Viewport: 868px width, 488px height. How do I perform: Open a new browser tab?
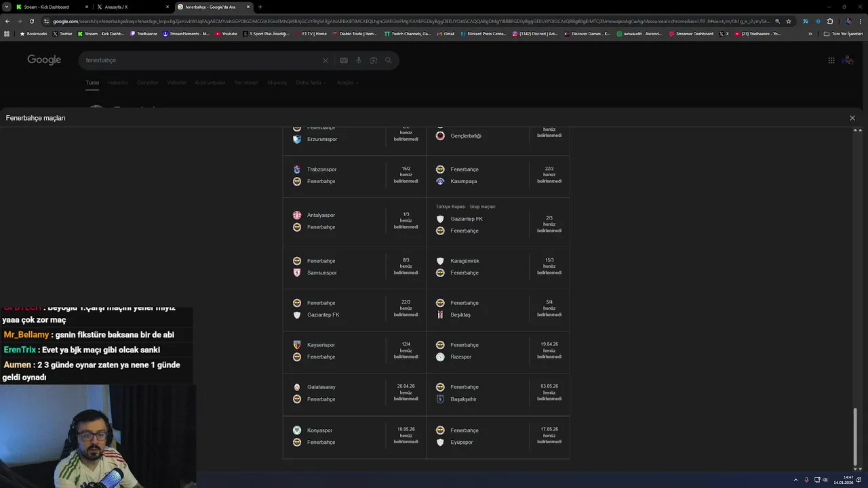tap(260, 7)
